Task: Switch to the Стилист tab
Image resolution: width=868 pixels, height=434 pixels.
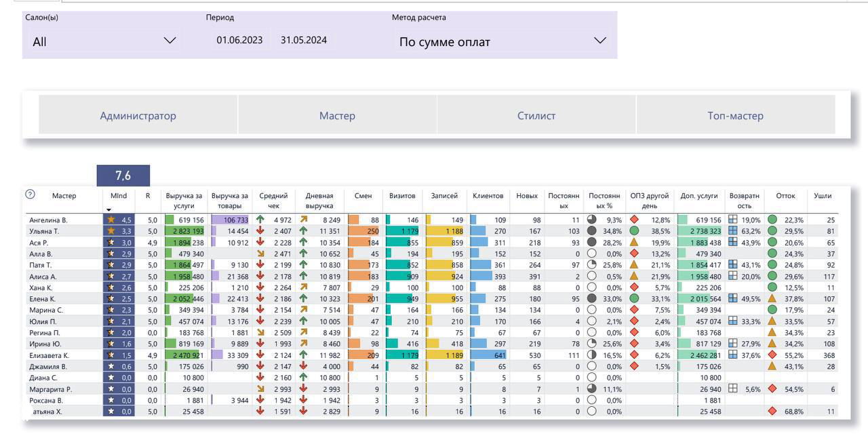Action: tap(536, 115)
